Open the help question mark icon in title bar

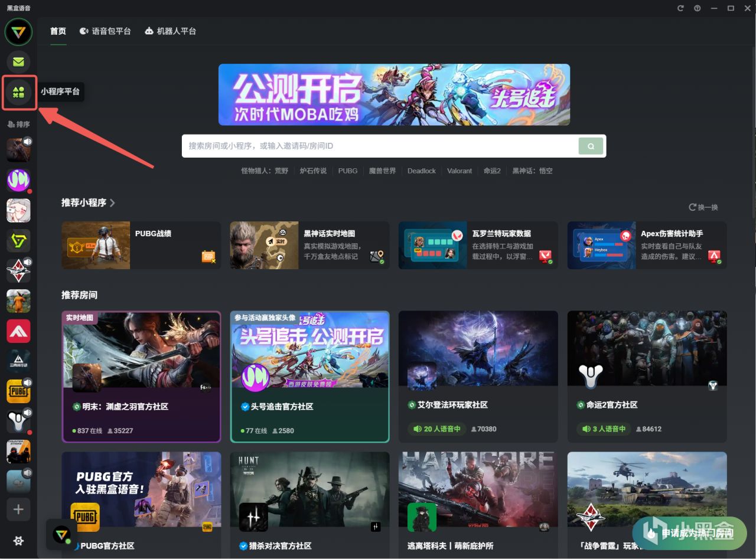698,8
